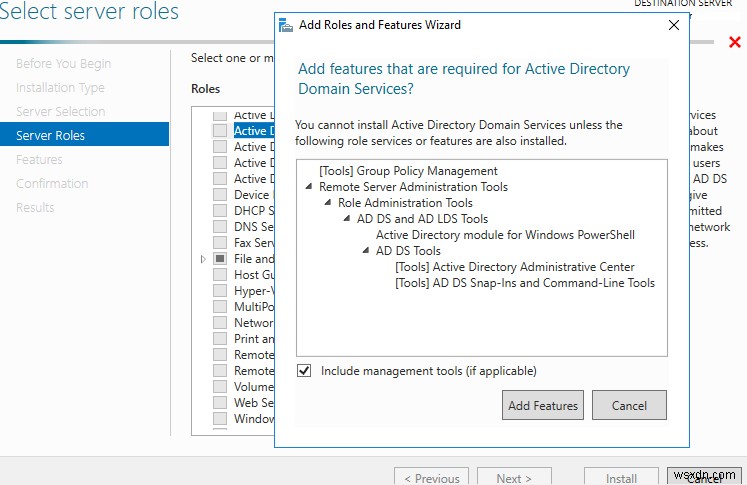Close the Add Roles and Features dialog
Viewport: 747px width, 485px height.
tap(674, 25)
